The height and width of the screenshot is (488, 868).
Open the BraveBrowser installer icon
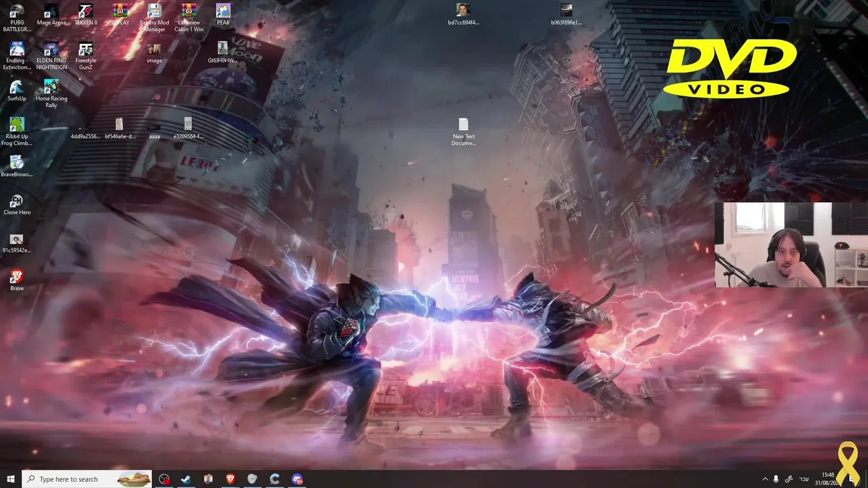[x=17, y=167]
